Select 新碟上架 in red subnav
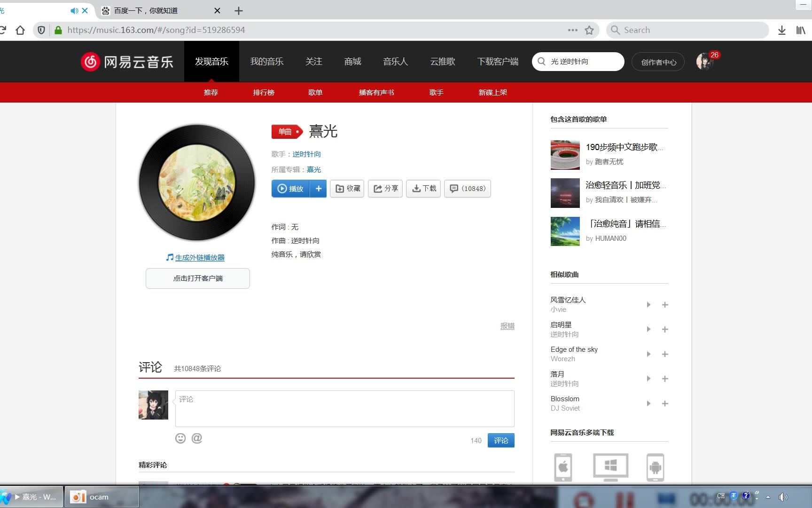Screen dimensions: 812x508 point(493,93)
